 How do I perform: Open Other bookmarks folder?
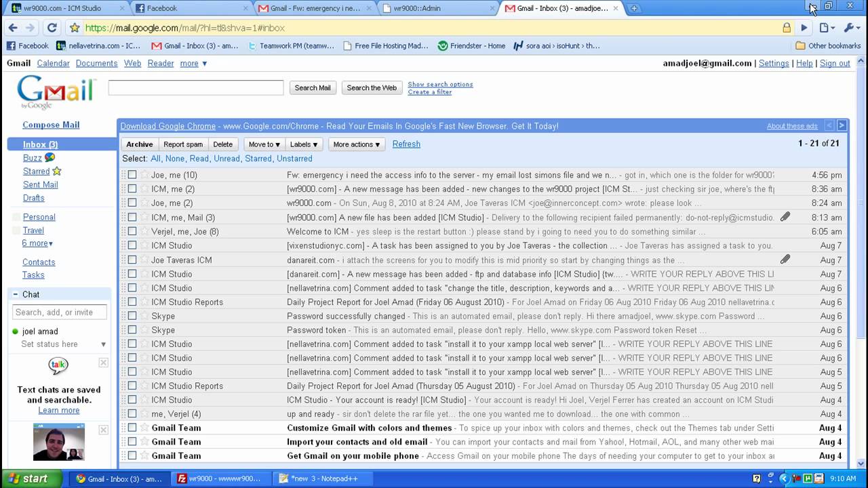coord(828,45)
